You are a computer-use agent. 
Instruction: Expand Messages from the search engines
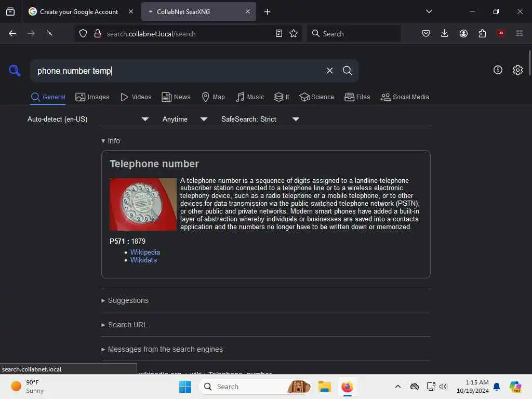pos(162,349)
